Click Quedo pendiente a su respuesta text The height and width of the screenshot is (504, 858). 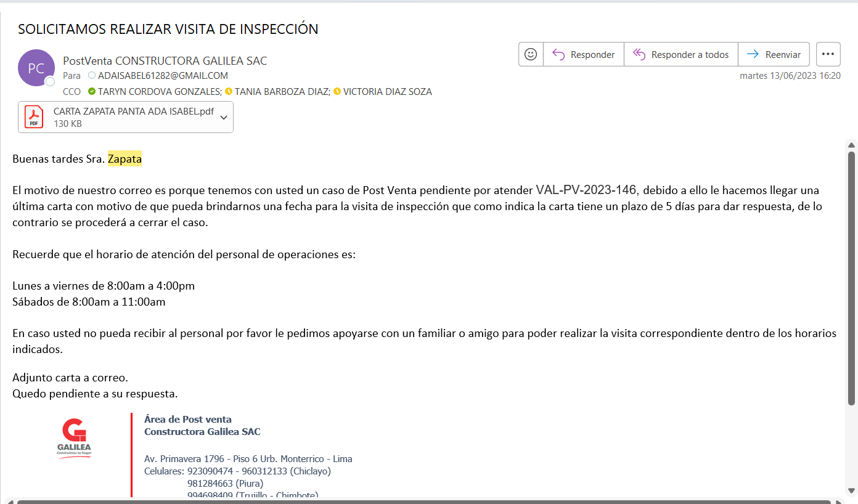(95, 394)
